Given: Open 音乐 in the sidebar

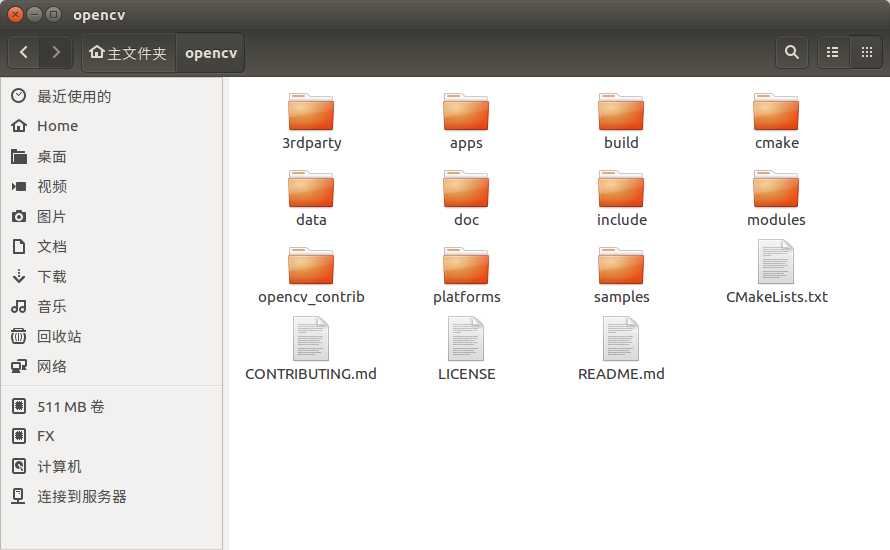Looking at the screenshot, I should 111,307.
